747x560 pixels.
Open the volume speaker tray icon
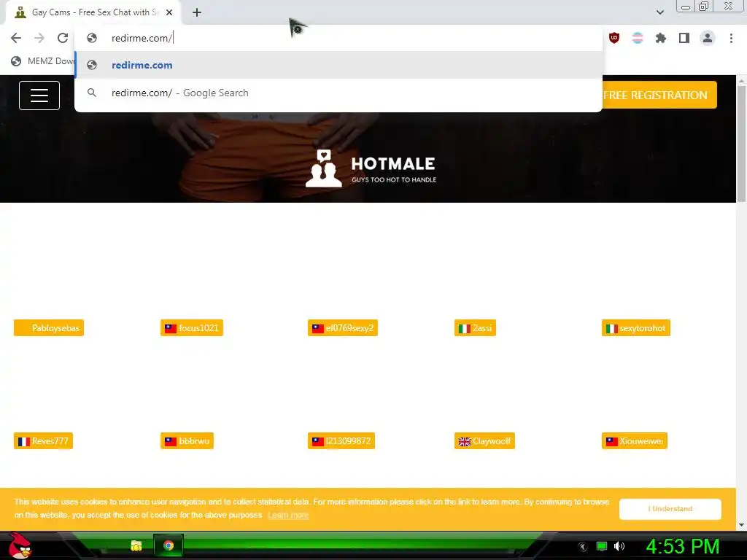coord(619,546)
